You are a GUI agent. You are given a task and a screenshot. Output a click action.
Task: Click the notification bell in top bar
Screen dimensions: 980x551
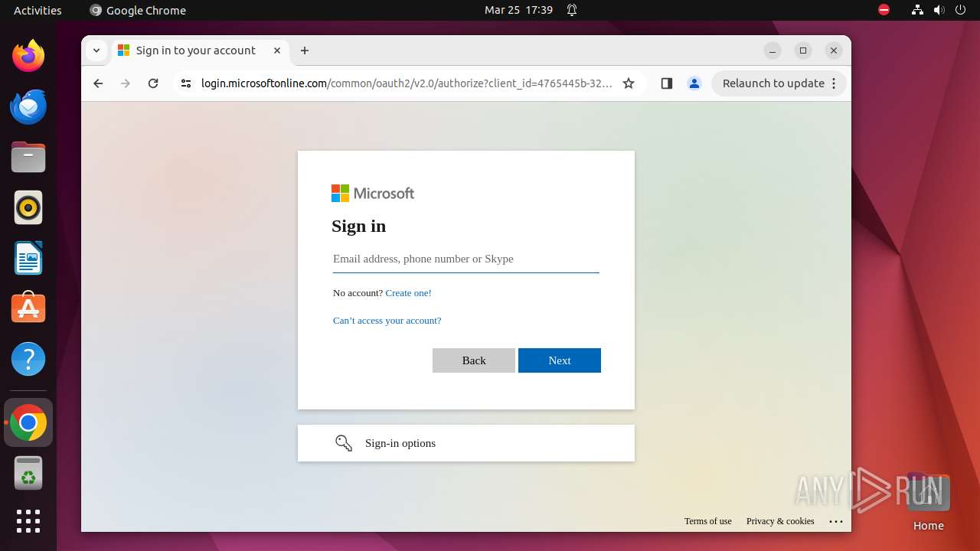pyautogui.click(x=572, y=10)
